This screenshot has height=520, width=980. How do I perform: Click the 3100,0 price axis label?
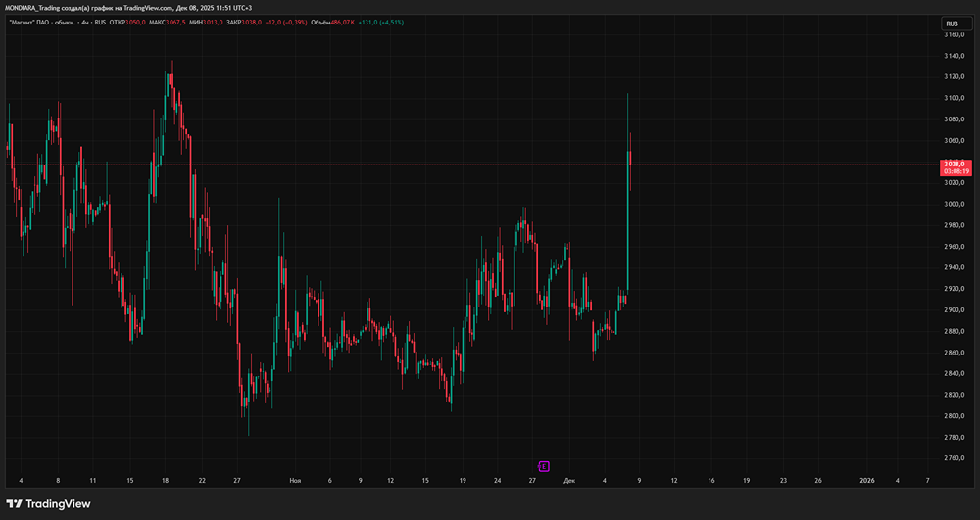click(955, 99)
